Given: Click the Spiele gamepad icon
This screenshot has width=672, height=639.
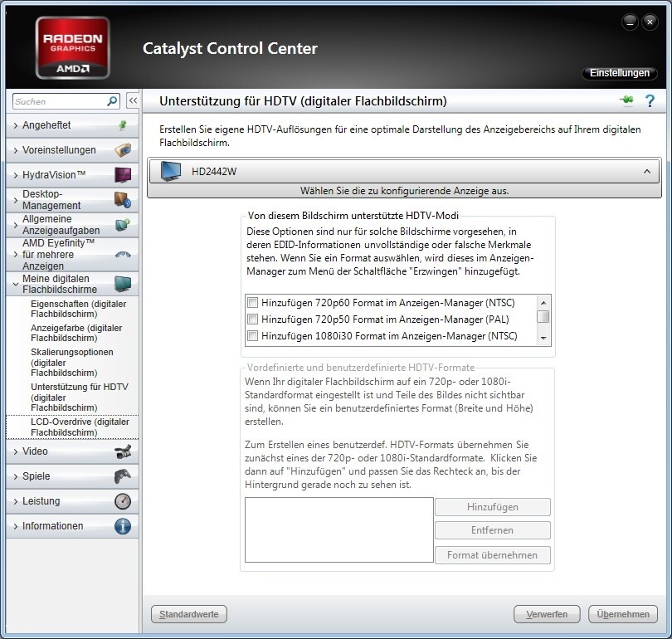Looking at the screenshot, I should click(122, 476).
